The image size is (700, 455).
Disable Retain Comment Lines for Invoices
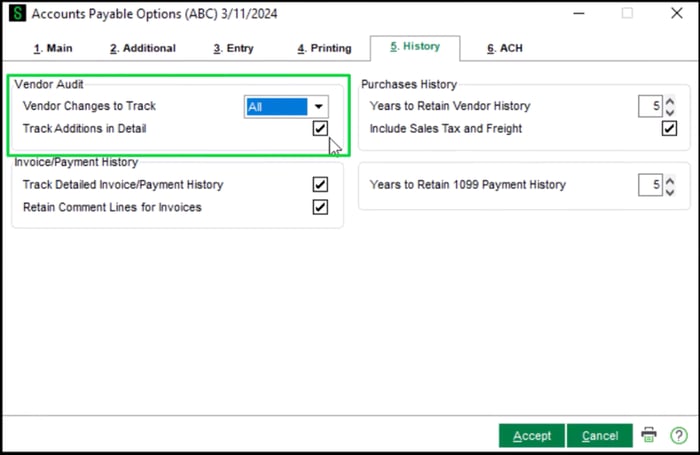[320, 207]
